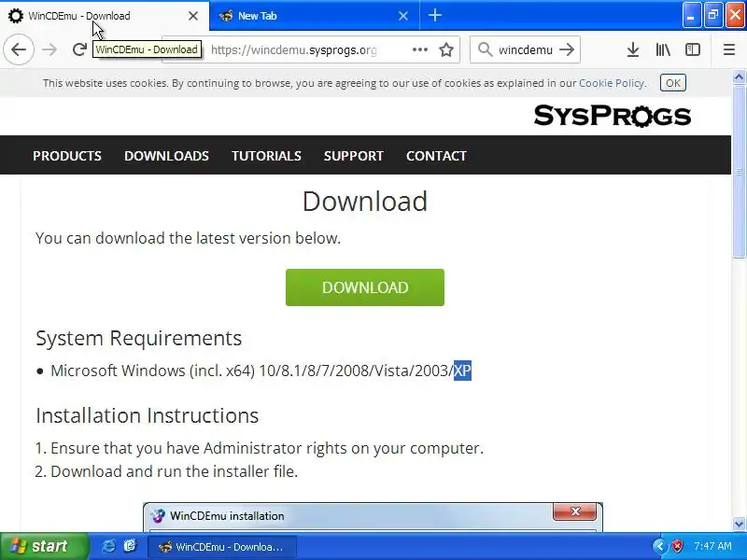Click the scrollbar down arrow
747x560 pixels.
(x=739, y=524)
